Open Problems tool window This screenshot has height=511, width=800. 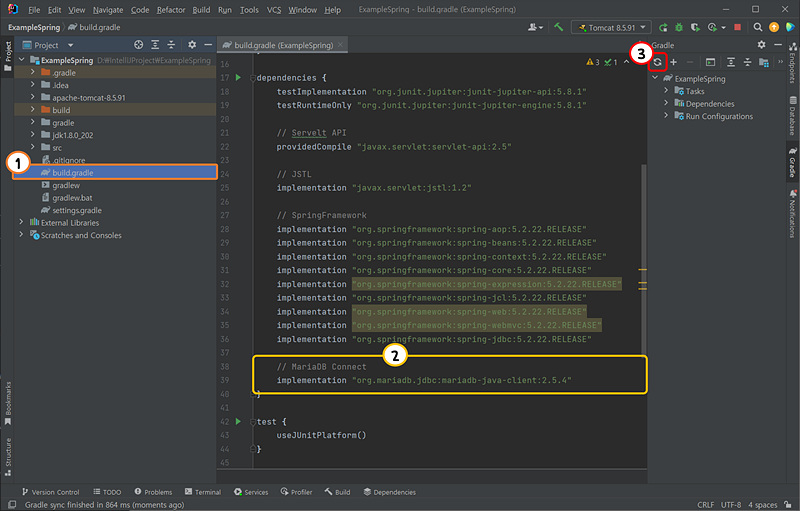(153, 492)
